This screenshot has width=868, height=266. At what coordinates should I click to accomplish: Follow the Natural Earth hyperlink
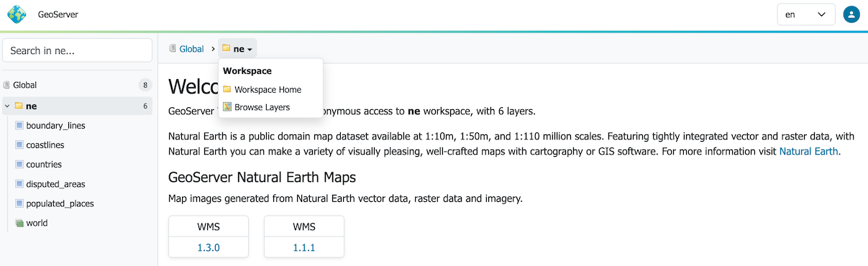pyautogui.click(x=809, y=152)
